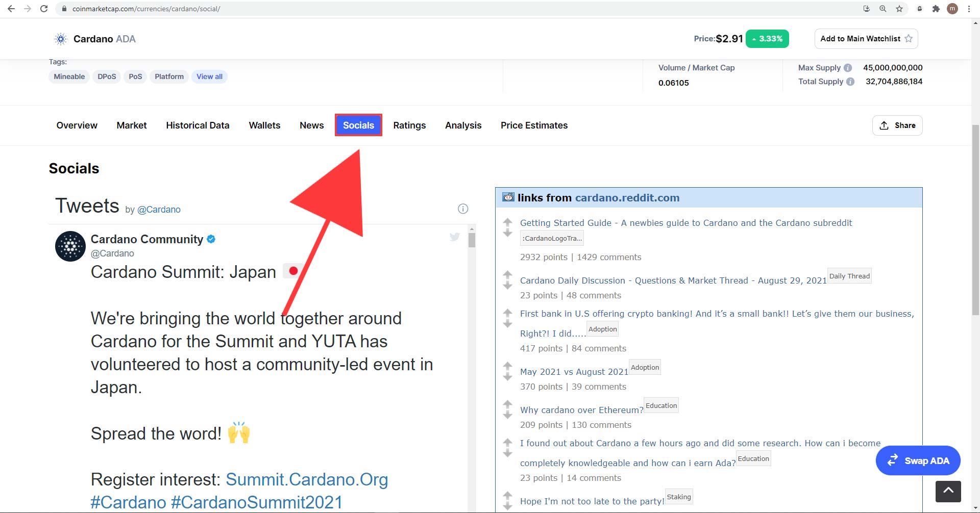Open the zoom magnifier icon in address bar

883,9
